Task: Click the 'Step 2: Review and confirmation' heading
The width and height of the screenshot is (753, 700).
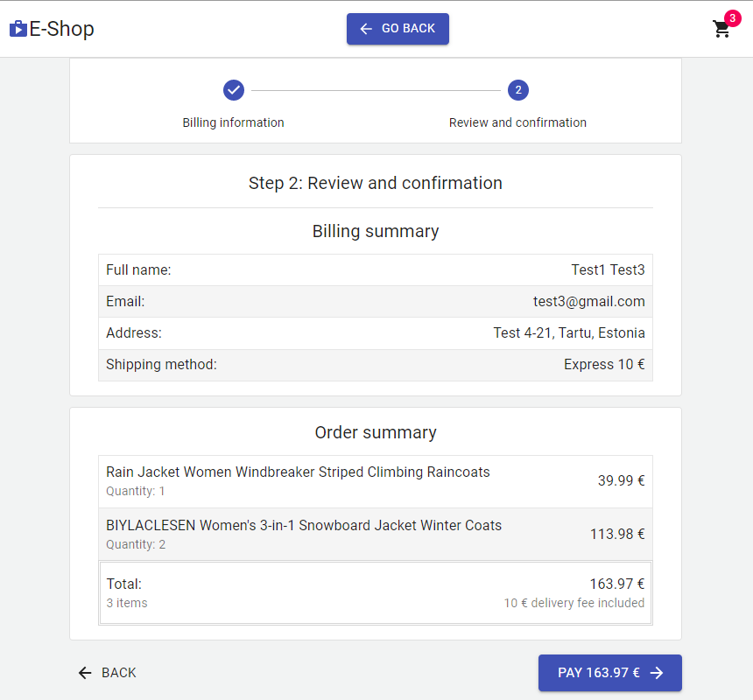Action: 376,183
